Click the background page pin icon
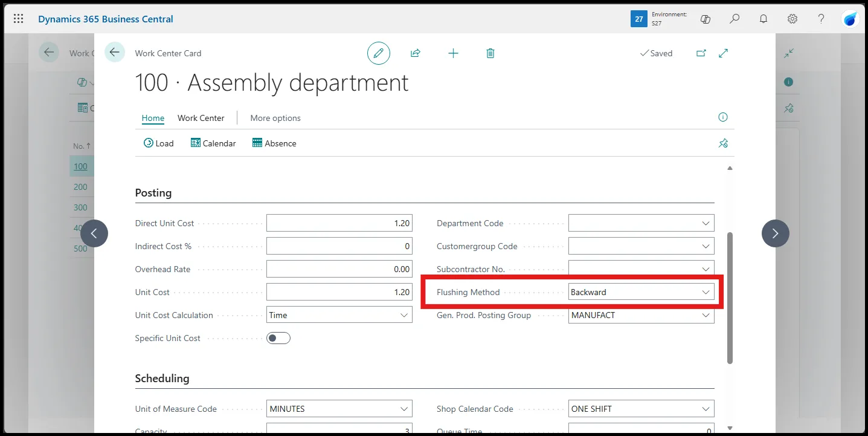The width and height of the screenshot is (868, 436). (x=789, y=108)
